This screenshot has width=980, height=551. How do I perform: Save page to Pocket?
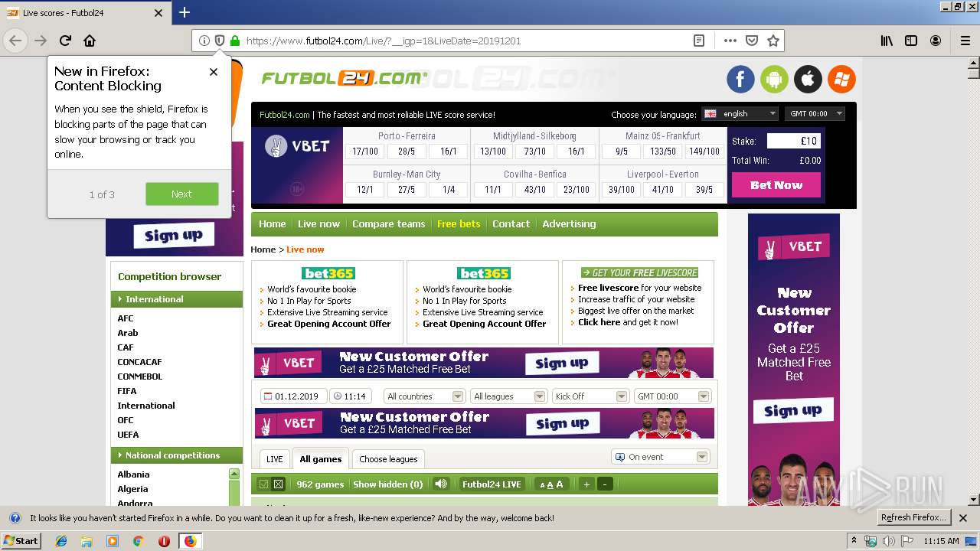[x=752, y=41]
